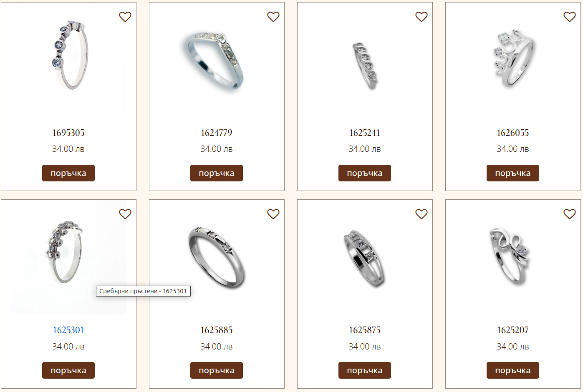The image size is (583, 392).
Task: Open product title 1626055
Action: [513, 133]
